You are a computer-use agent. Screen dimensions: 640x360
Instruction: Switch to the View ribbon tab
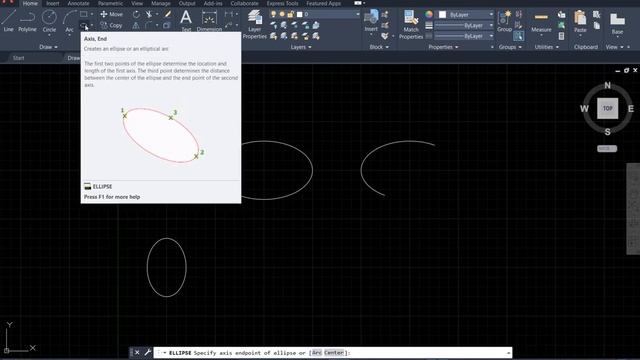[137, 3]
